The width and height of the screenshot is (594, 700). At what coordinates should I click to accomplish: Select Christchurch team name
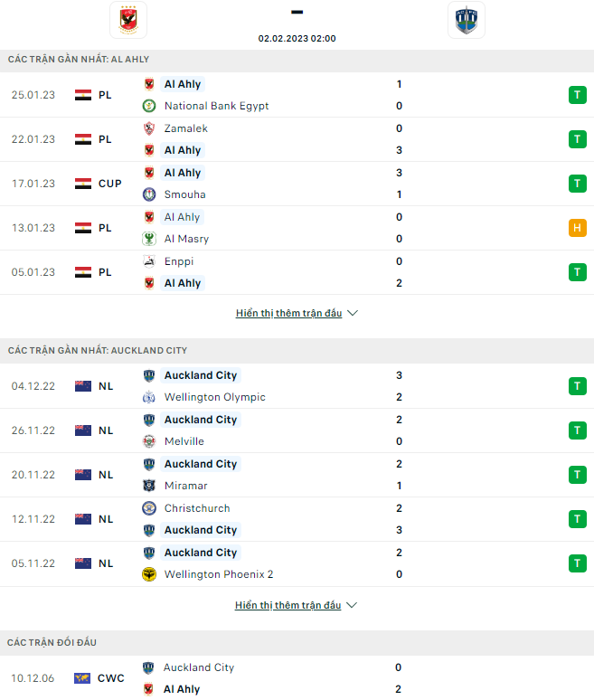click(x=197, y=508)
